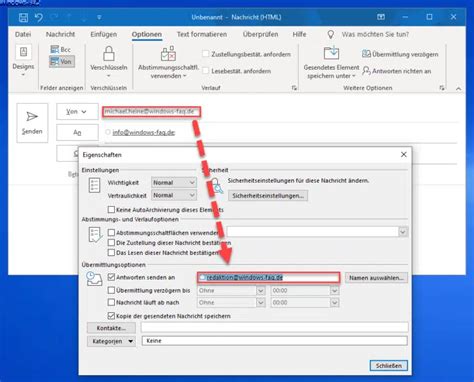
Task: Toggle the Von field button
Action: point(62,61)
